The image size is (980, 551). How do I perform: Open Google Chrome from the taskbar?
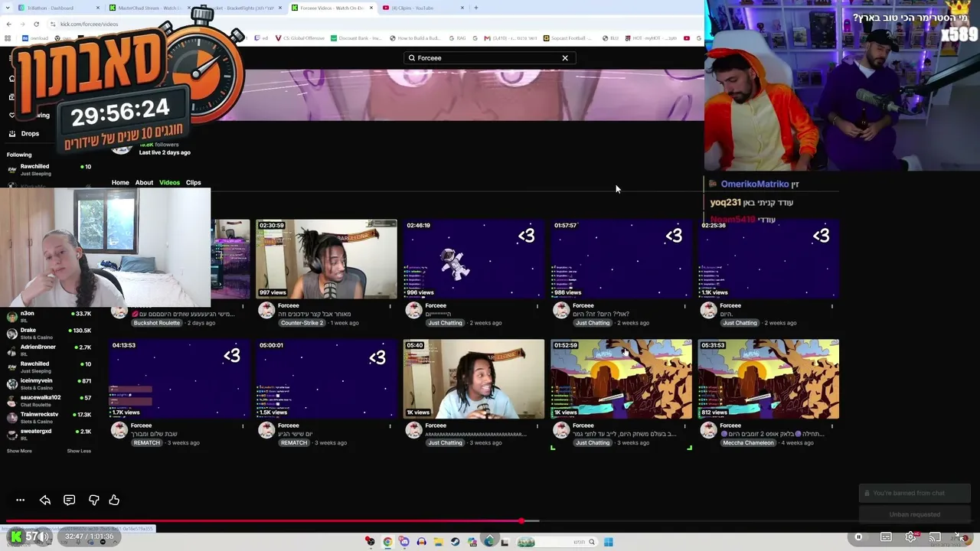(x=387, y=542)
